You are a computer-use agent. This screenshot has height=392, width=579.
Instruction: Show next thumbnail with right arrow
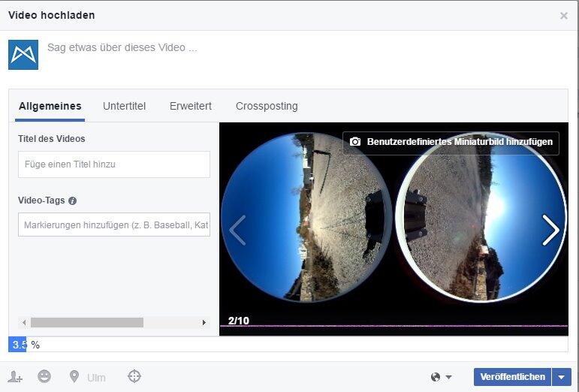click(x=550, y=231)
